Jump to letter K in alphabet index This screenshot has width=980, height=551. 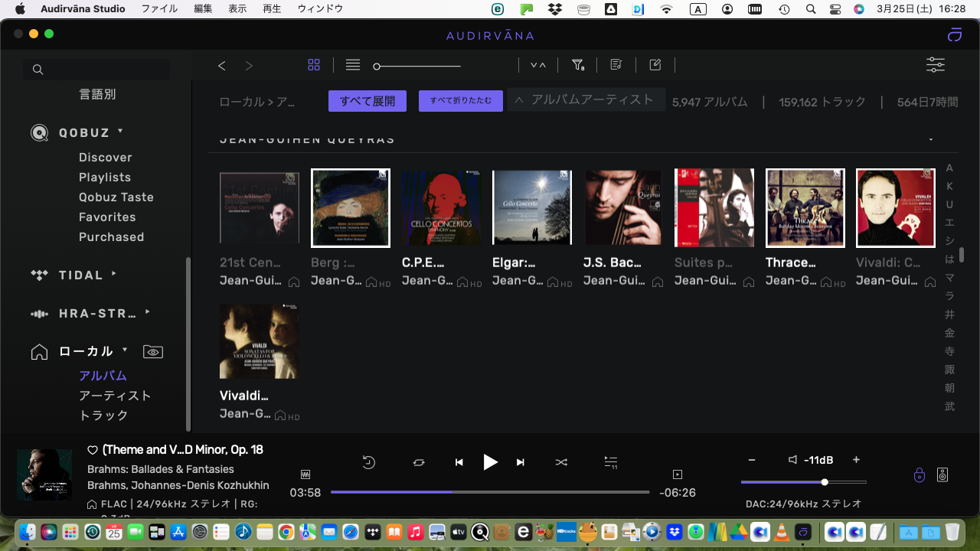point(949,187)
